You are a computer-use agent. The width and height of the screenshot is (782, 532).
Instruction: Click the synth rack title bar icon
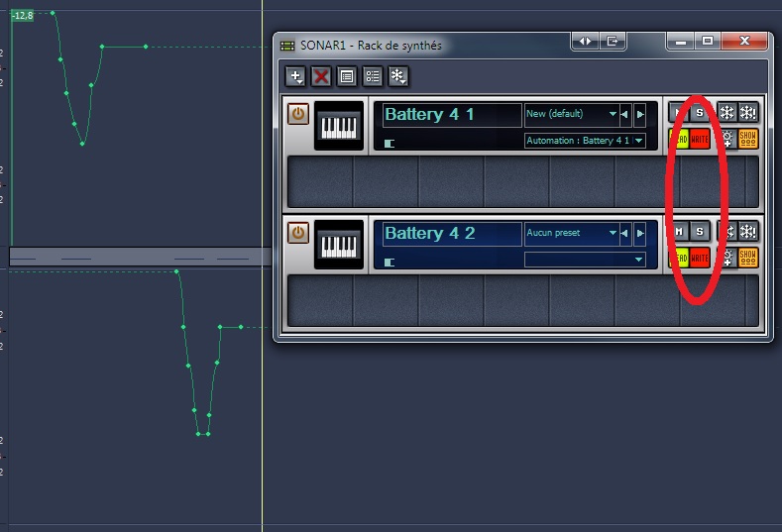click(x=287, y=46)
